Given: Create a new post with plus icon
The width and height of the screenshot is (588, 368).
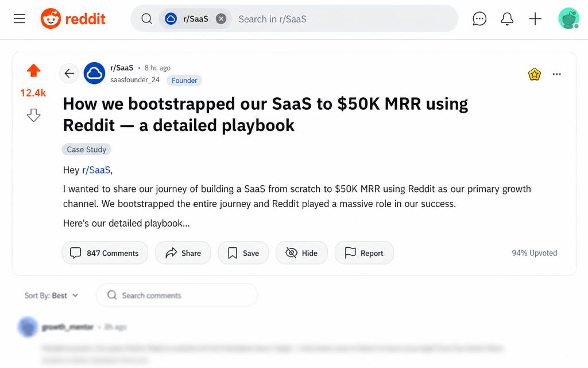Looking at the screenshot, I should [535, 19].
